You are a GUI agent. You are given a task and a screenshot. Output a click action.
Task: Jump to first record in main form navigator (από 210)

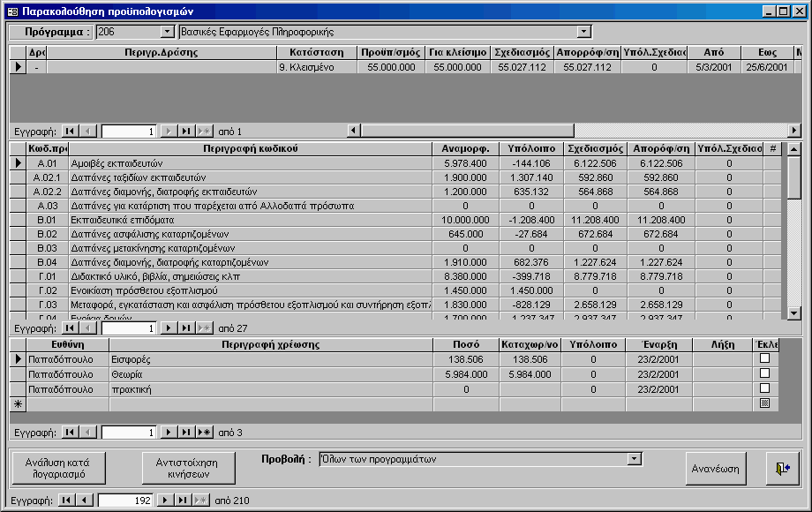click(x=67, y=501)
